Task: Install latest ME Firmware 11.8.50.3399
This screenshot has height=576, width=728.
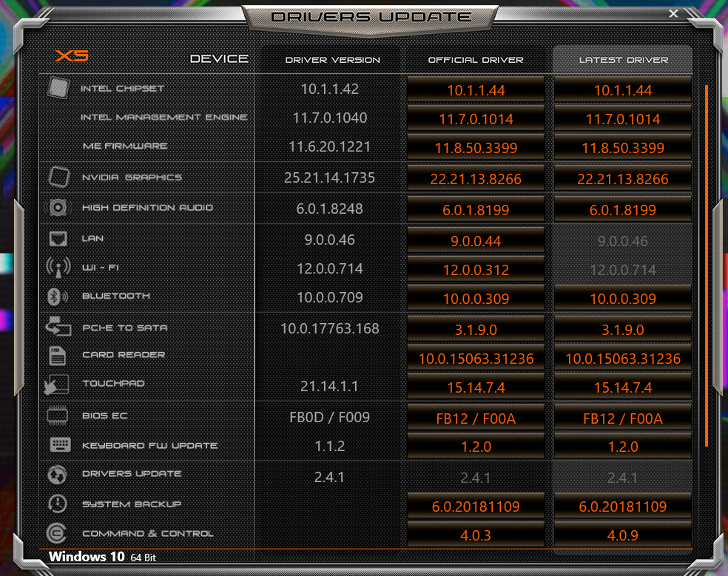Action: pos(623,148)
